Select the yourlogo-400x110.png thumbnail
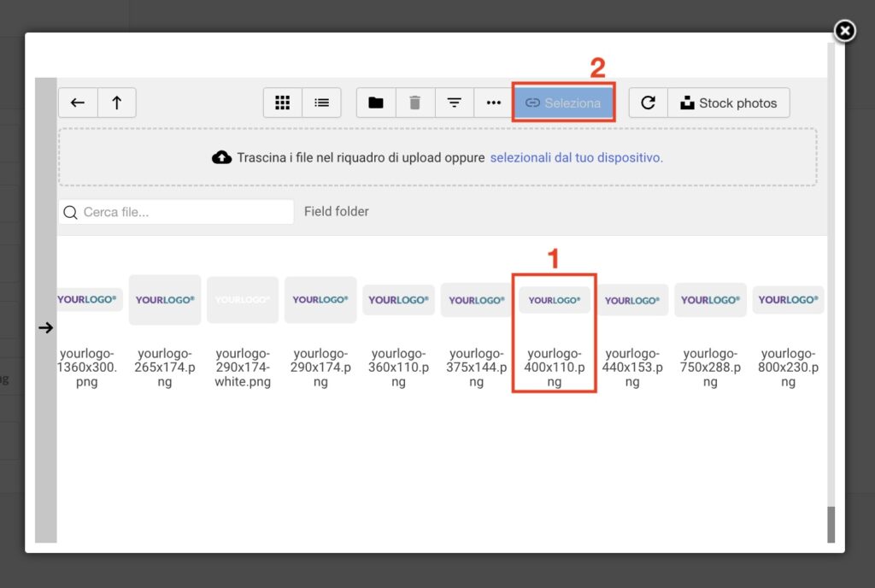This screenshot has height=588, width=875. click(554, 300)
